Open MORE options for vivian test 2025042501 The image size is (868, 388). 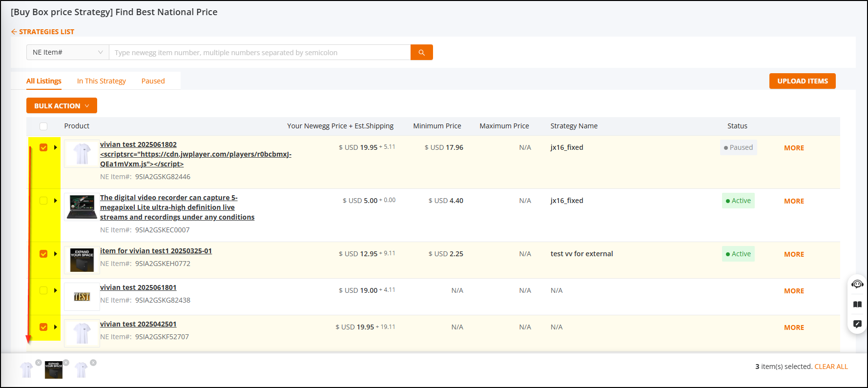tap(794, 327)
